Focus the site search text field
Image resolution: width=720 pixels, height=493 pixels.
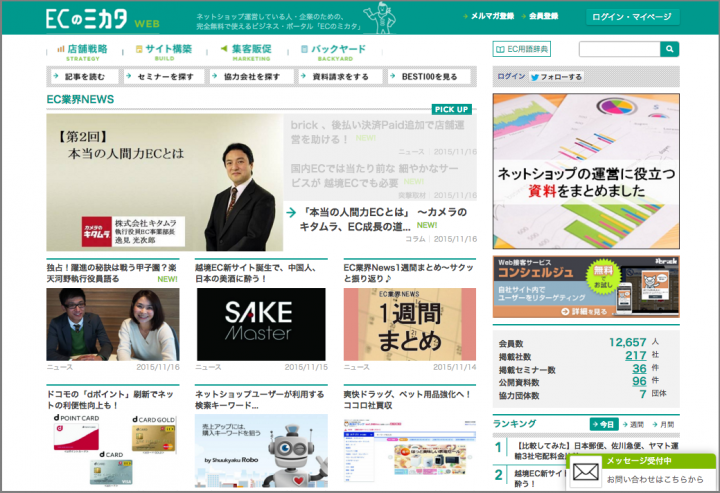pyautogui.click(x=618, y=49)
